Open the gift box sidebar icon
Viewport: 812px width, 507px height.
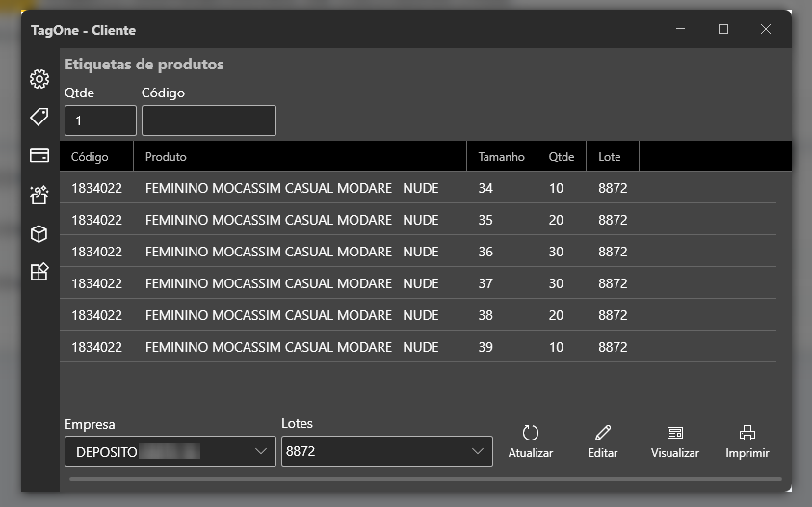(39, 196)
